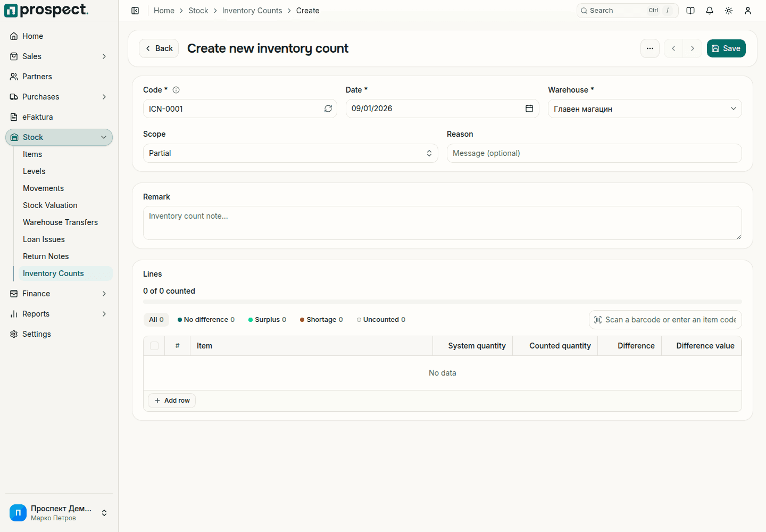Click the counted progress bar
Screen dimensions: 766x532
pyautogui.click(x=443, y=302)
